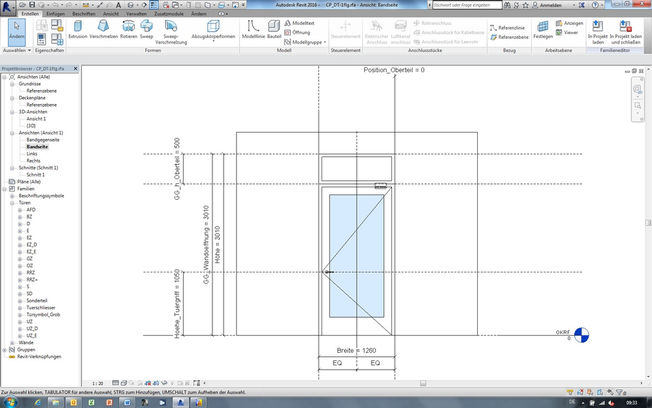Create an Öffnung opening
652x408 pixels.
(297, 32)
